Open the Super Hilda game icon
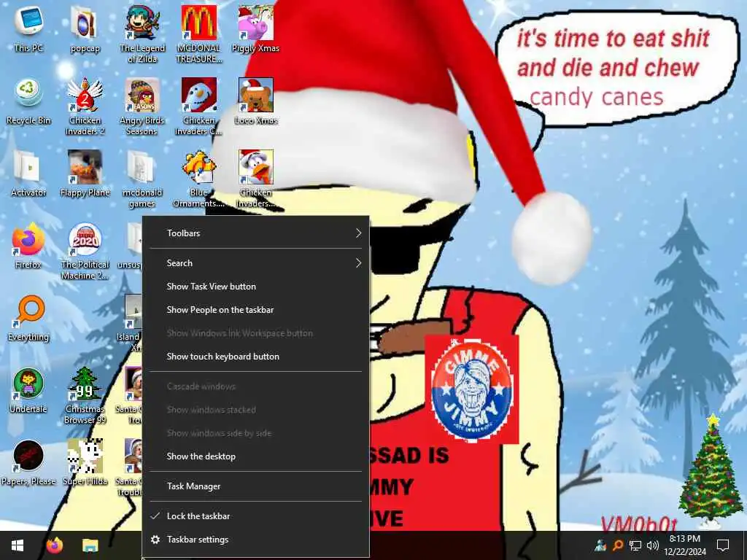The width and height of the screenshot is (747, 560). 85,462
